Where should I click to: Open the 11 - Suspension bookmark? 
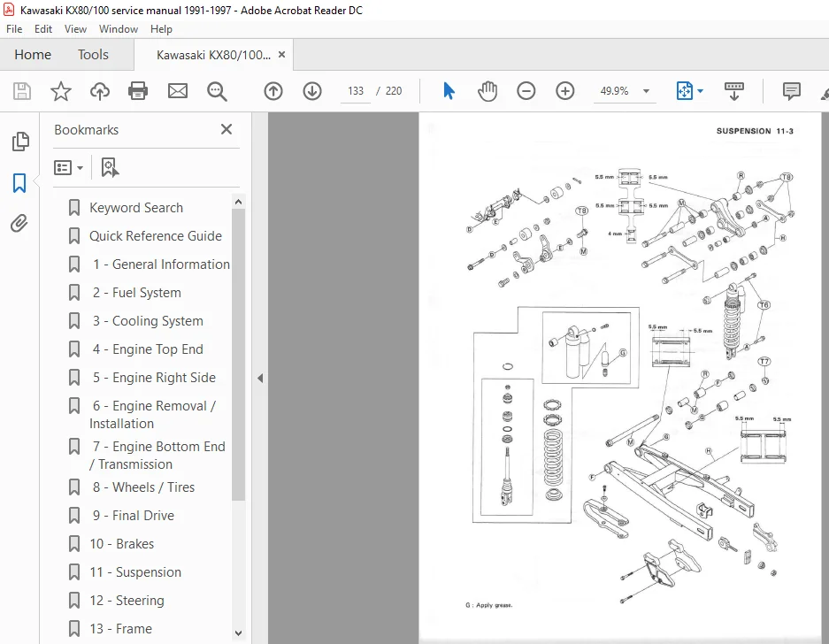coord(135,572)
